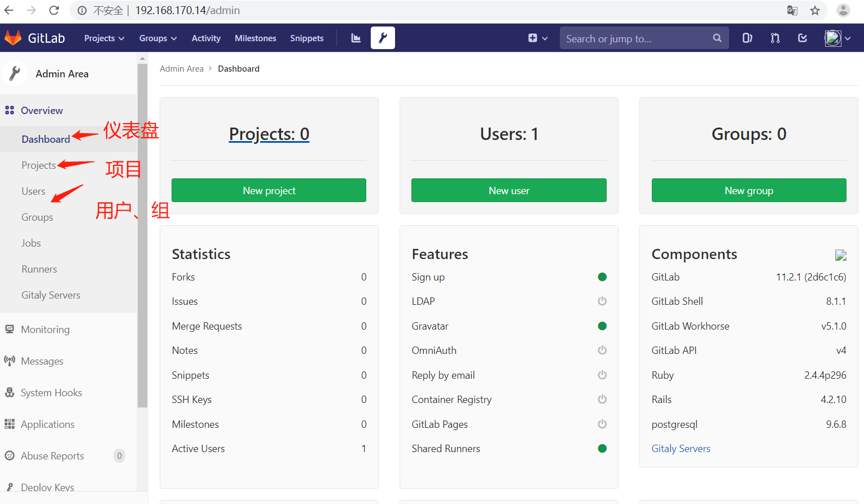Screen dimensions: 864x504
Task: Reload the page in the browser
Action: click(54, 10)
